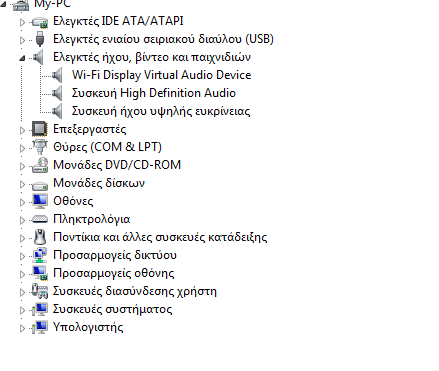Click the Μονάδες DVD/CD-ROM drive icon

pos(40,165)
